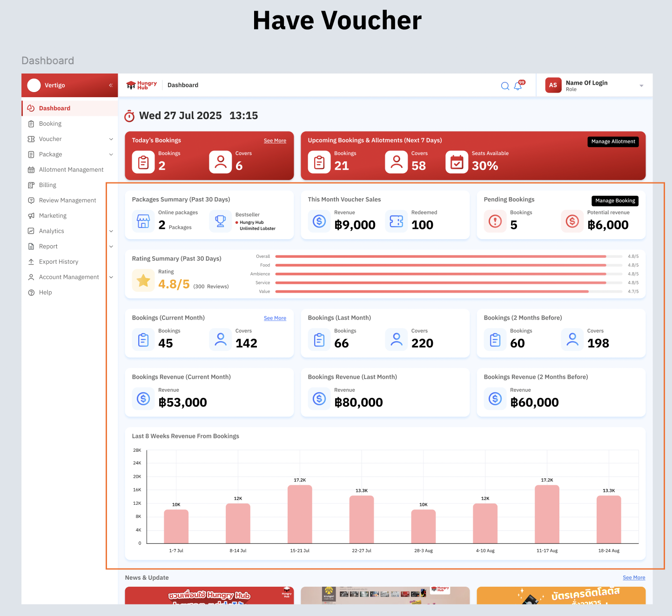Viewport: 672px width, 616px height.
Task: Click the 15-21 Jul revenue bar
Action: pos(300,514)
